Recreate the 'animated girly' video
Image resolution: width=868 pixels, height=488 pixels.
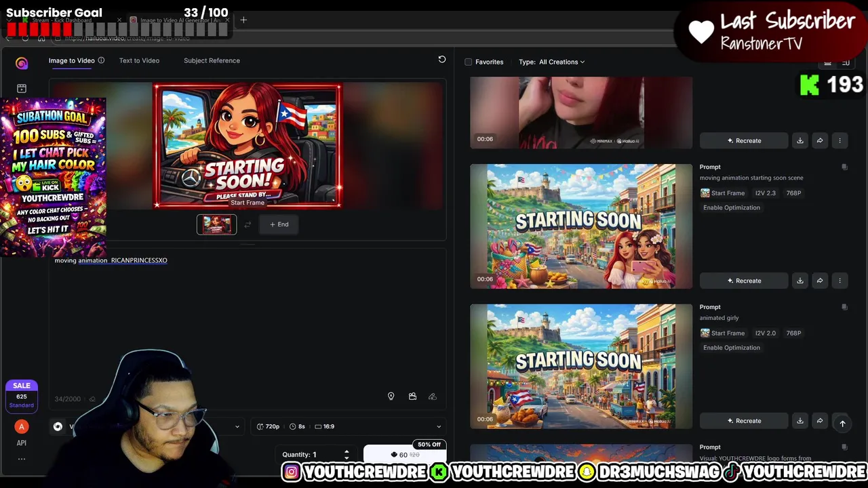(744, 421)
